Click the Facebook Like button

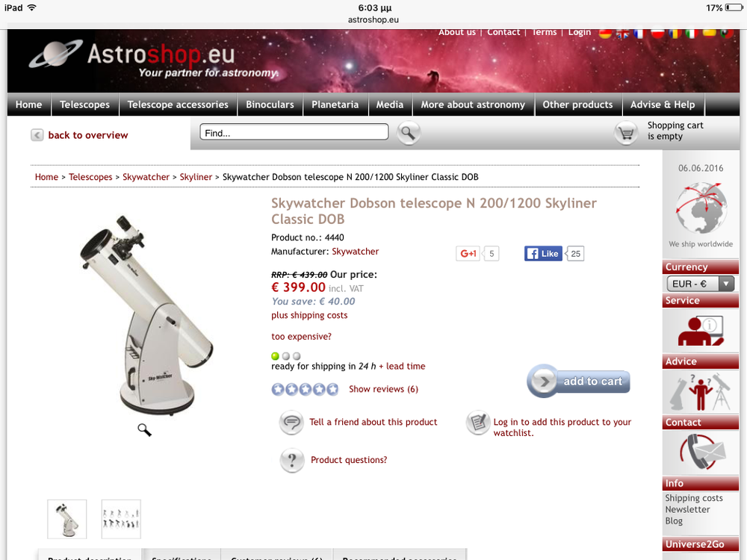543,254
